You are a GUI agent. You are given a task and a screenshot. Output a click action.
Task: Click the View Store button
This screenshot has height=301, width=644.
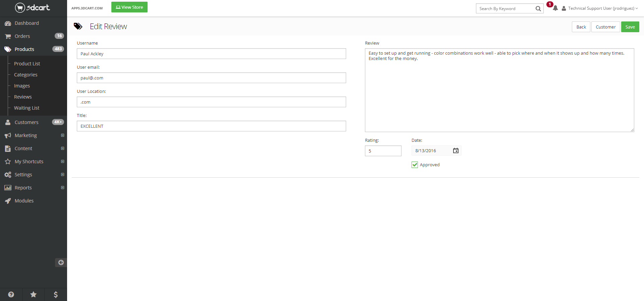(129, 7)
